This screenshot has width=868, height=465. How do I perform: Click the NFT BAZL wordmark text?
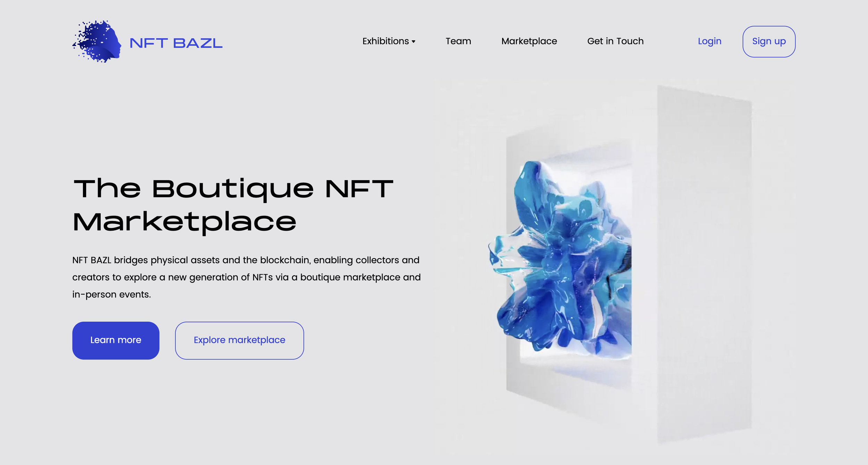coord(176,43)
